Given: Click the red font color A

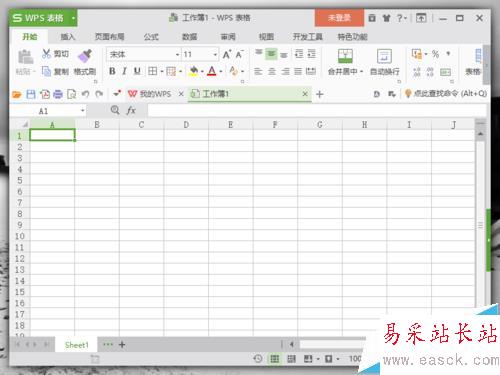Looking at the screenshot, I should [x=212, y=71].
